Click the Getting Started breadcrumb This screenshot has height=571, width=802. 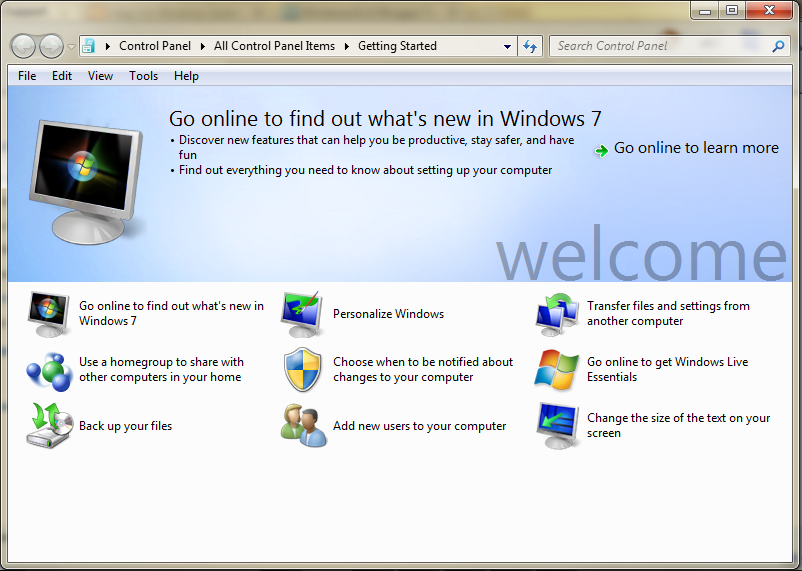point(397,46)
